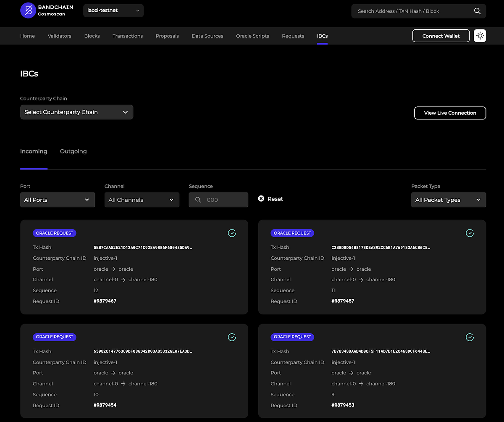
Task: Click channel-180 in R879454 card
Action: [143, 384]
